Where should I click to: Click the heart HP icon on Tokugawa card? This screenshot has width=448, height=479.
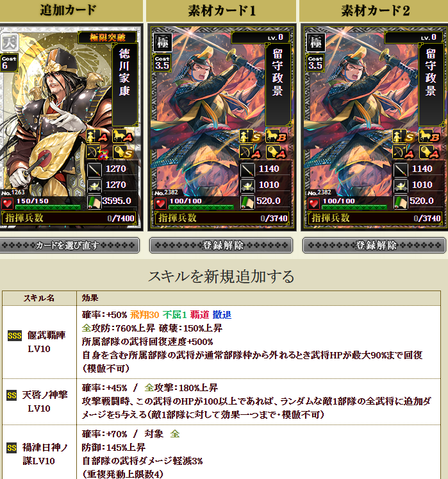click(7, 203)
